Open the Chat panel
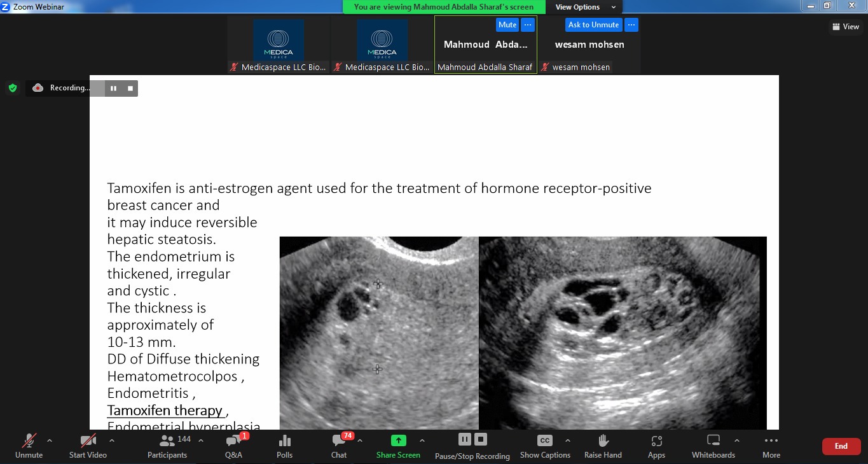868x464 pixels. point(339,446)
